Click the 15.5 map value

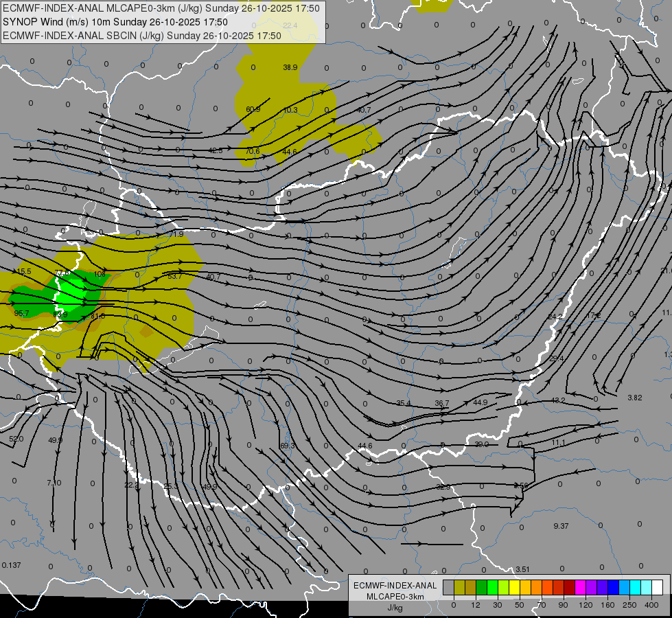(x=24, y=271)
